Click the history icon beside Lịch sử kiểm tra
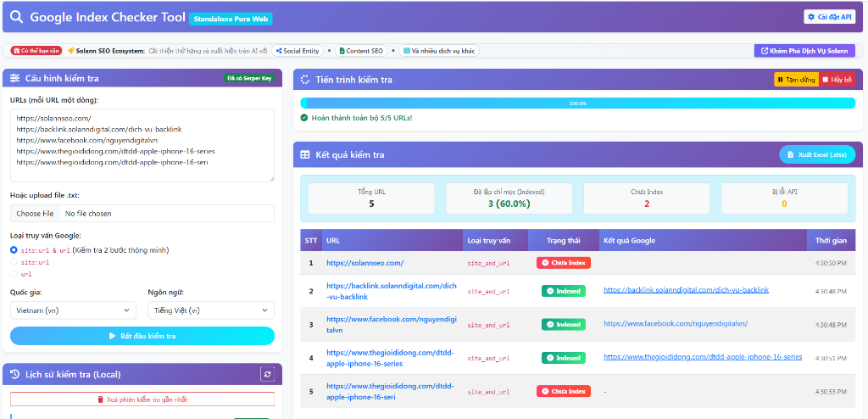This screenshot has width=868, height=419. pyautogui.click(x=15, y=374)
